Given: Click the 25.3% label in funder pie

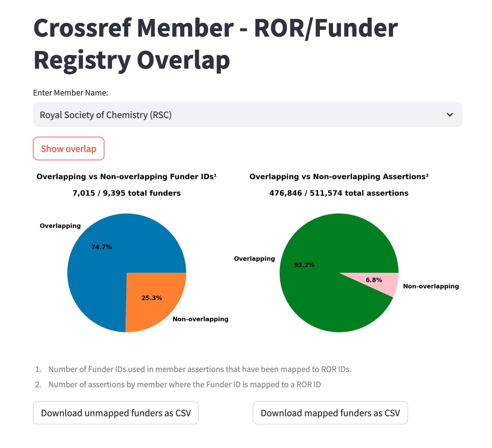Looking at the screenshot, I should [152, 298].
